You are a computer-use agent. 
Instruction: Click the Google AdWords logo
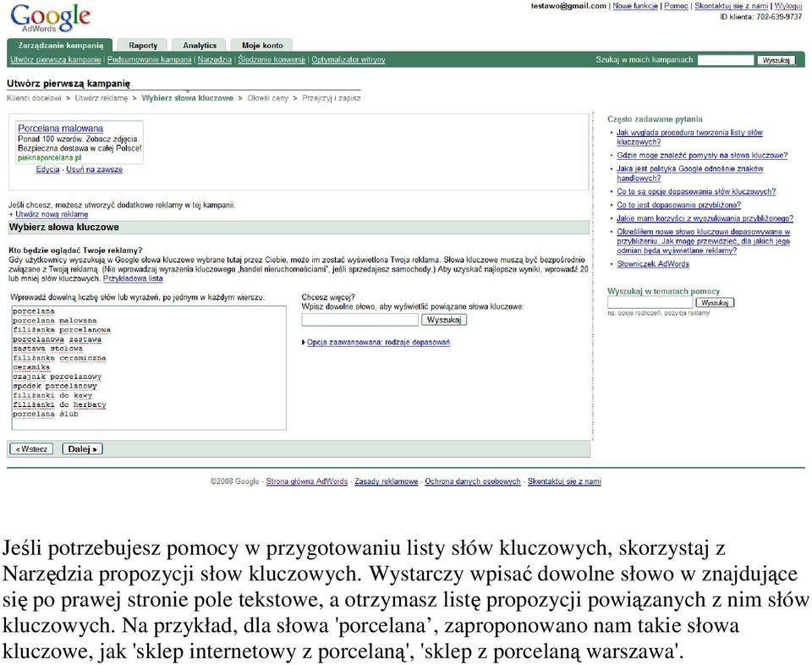coord(50,19)
